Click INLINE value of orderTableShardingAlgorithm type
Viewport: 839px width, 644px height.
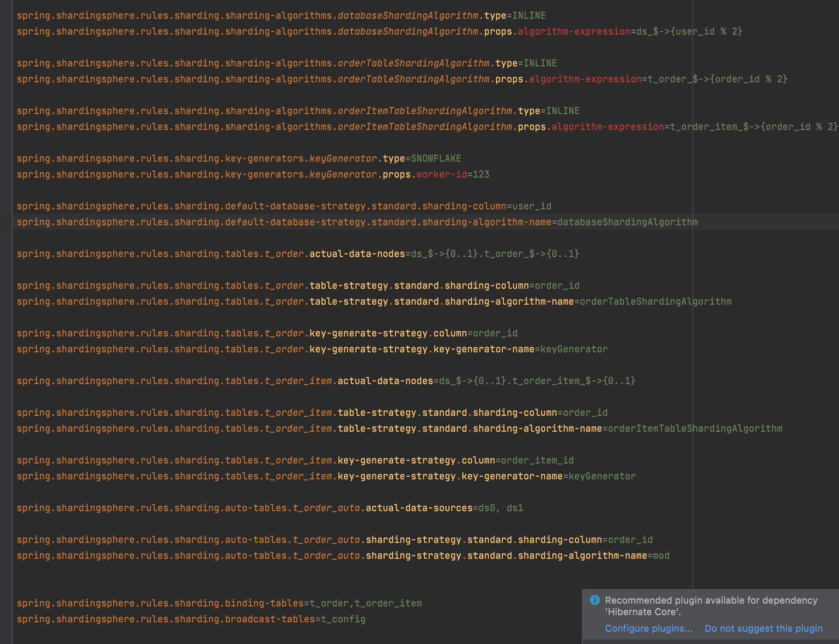(540, 63)
